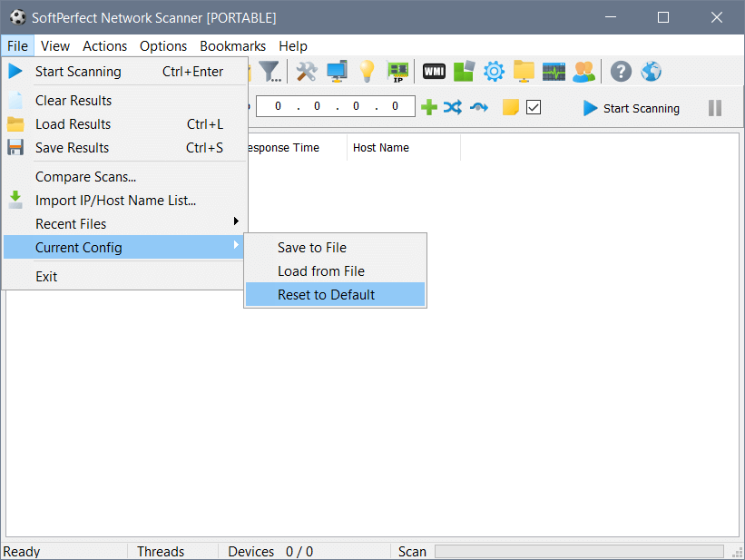
Task: Minimize the Network Scanner window
Action: point(611,17)
